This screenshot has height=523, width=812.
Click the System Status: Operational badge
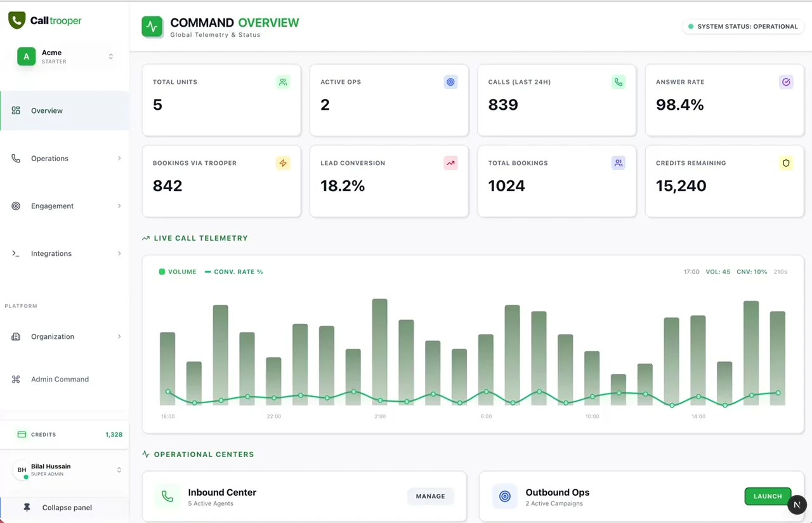tap(743, 27)
